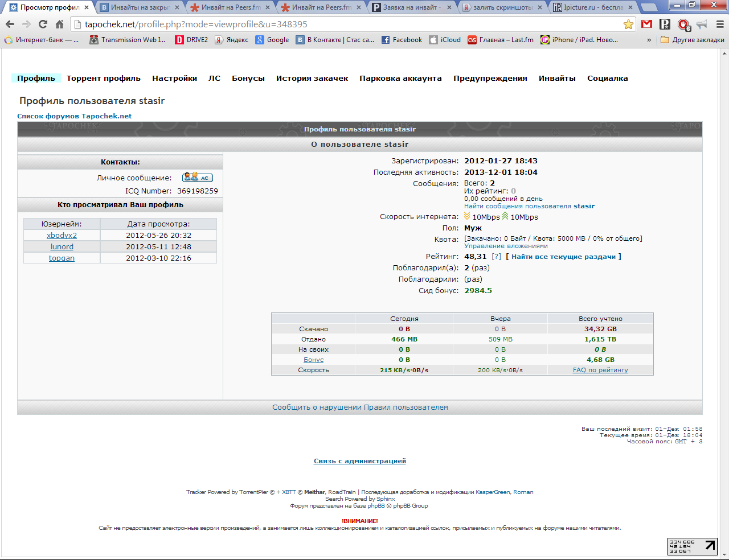Screen dimensions: 729x560
Task: Switch to the Заявка на инвайт tab
Action: 411,7
